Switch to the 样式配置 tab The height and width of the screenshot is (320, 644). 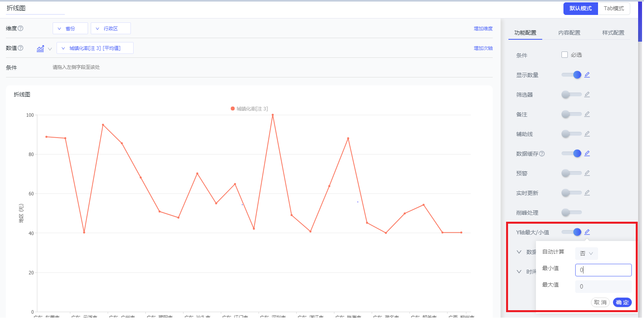pyautogui.click(x=613, y=33)
